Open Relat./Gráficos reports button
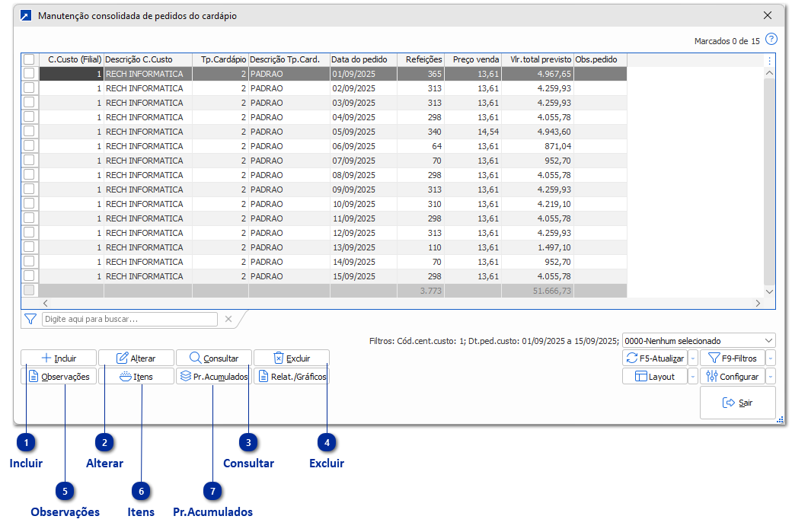 click(291, 376)
